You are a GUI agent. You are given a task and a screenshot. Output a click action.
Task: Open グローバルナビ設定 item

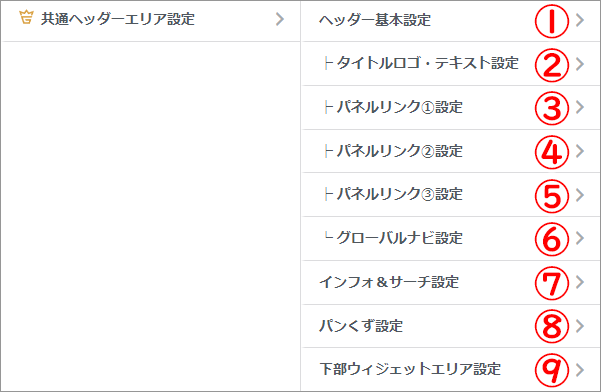[x=451, y=238]
